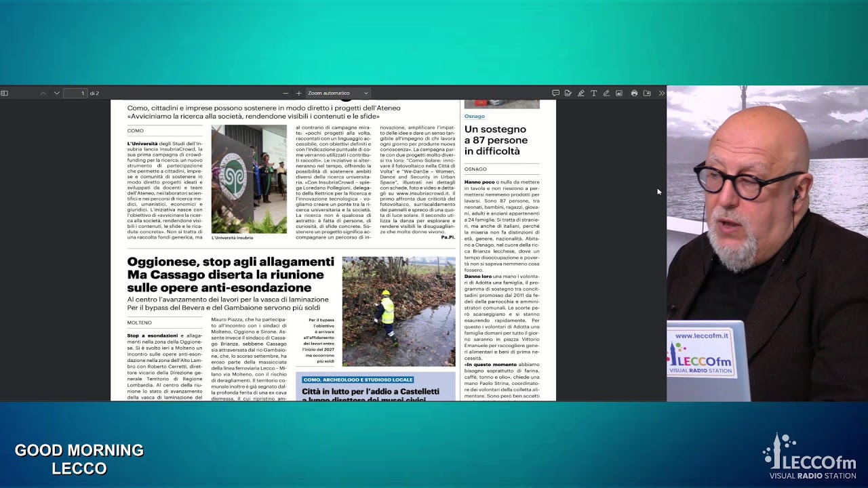This screenshot has height=488, width=868.
Task: Click headline 'Oggionese, stop agli allagamenti'
Action: click(231, 262)
